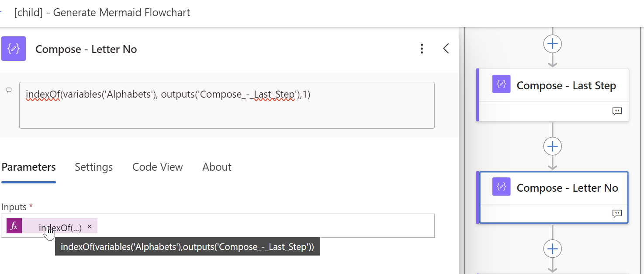Viewport: 644px width, 274px height.
Task: Switch to the Settings tab
Action: (93, 167)
